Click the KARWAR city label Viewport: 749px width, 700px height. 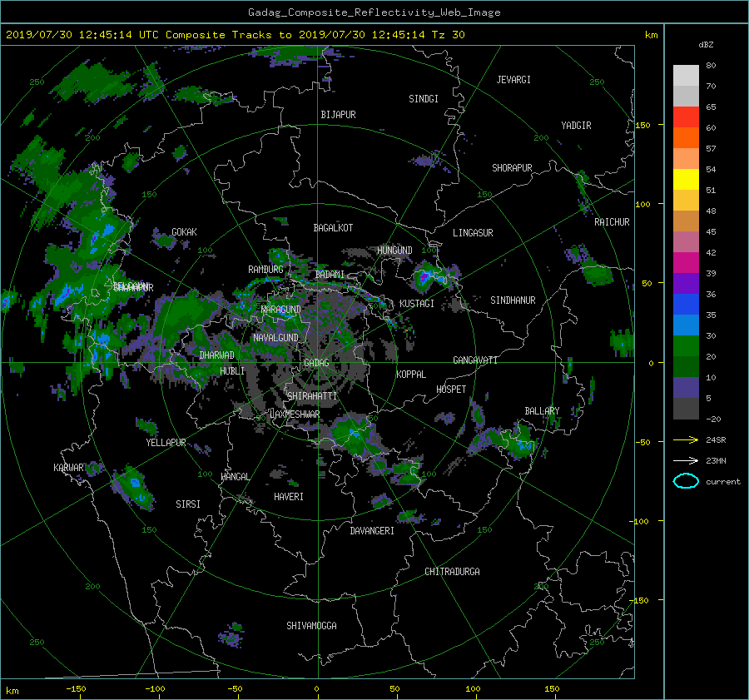tap(68, 467)
